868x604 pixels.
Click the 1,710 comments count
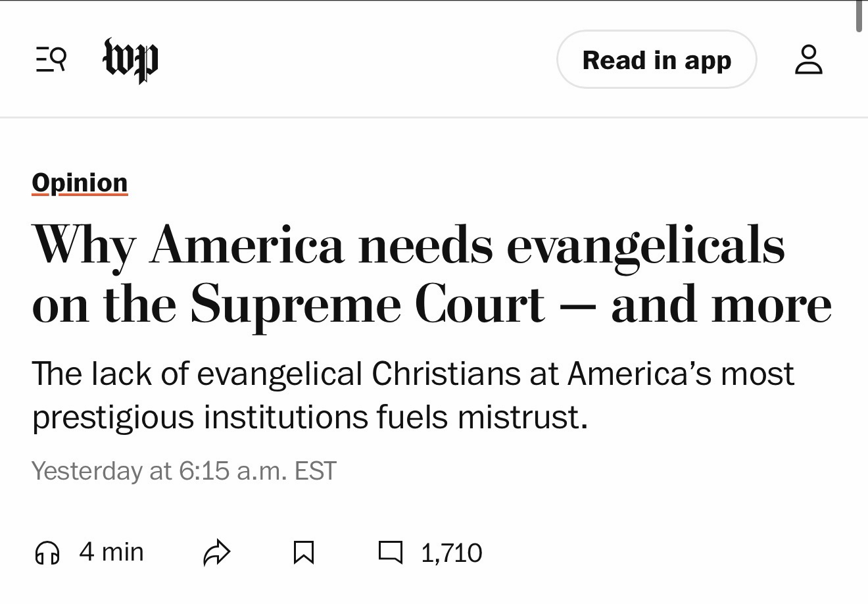pyautogui.click(x=451, y=553)
